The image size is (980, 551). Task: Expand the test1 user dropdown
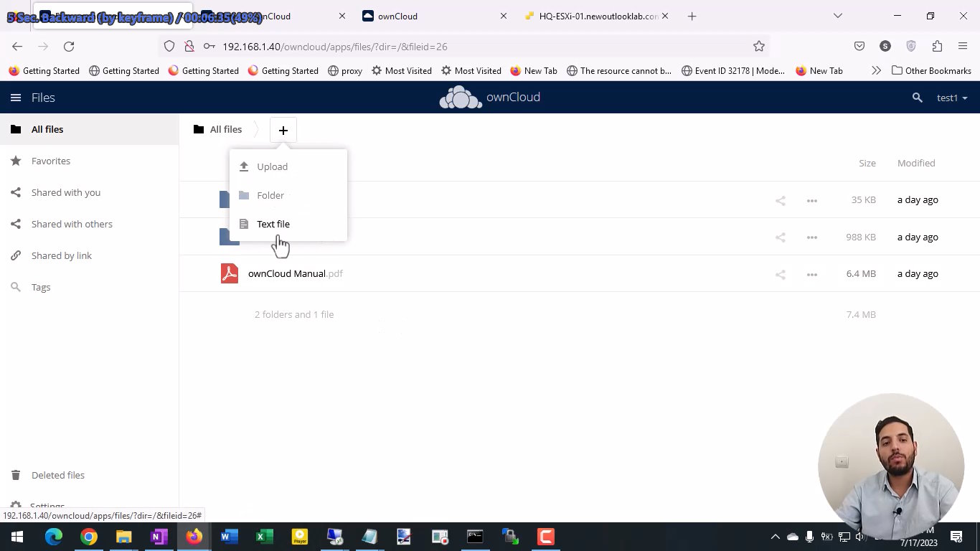tap(952, 98)
